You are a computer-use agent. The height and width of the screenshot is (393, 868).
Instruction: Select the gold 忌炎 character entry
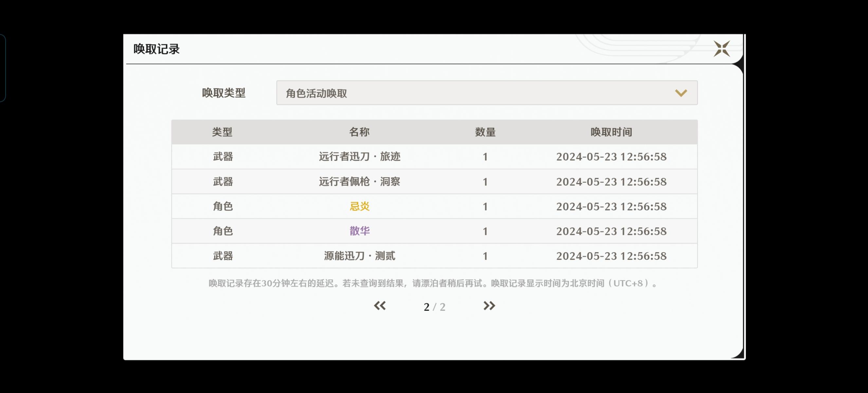click(359, 206)
